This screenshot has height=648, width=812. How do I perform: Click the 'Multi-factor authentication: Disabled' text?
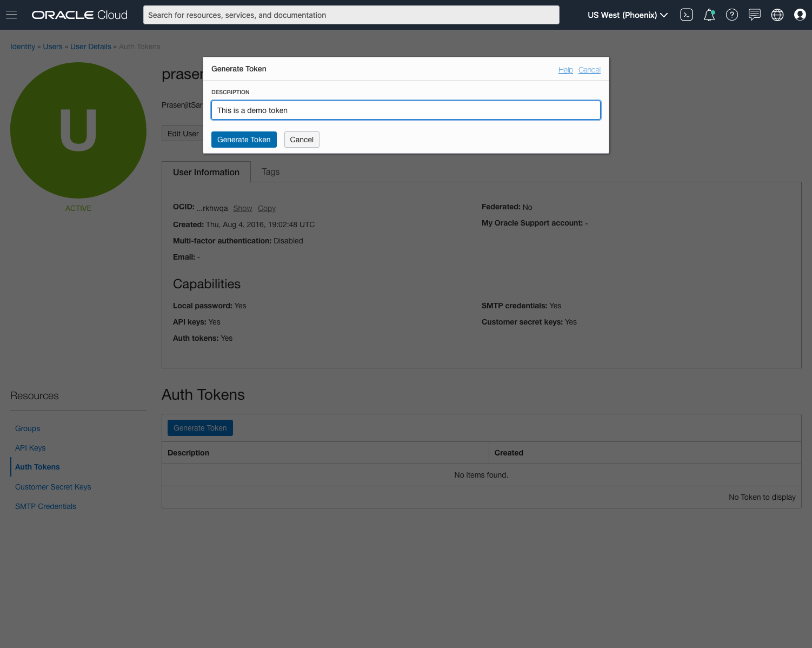[238, 241]
